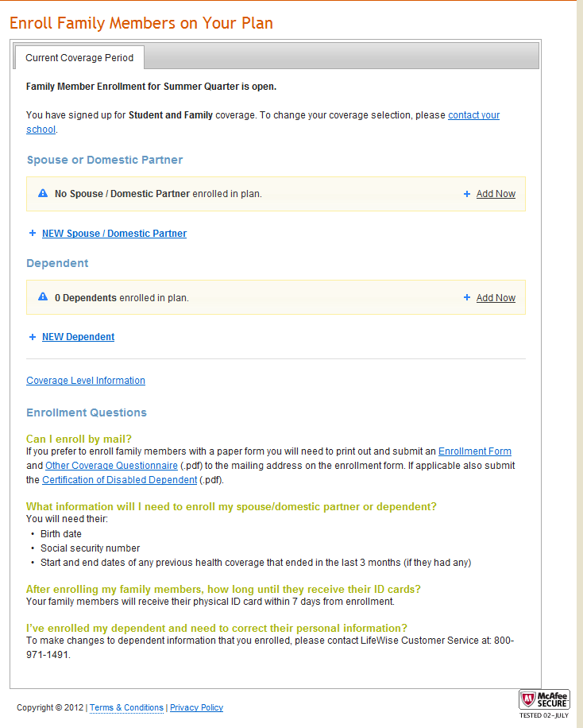Click the alert icon in the Spouse notice
The width and height of the screenshot is (583, 728).
[x=43, y=193]
